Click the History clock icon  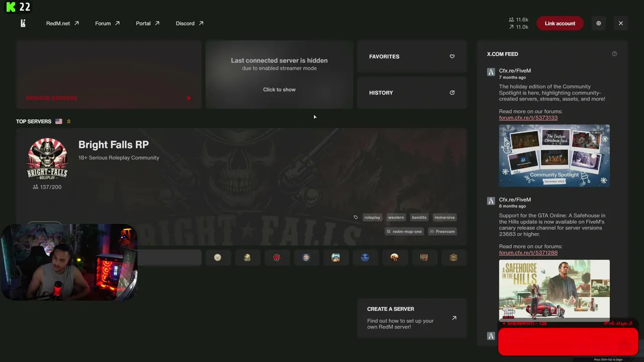point(452,93)
